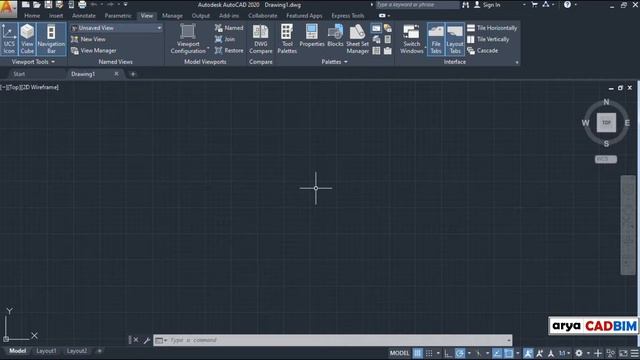
Task: Toggle polar tracking in status bar
Action: click(460, 353)
